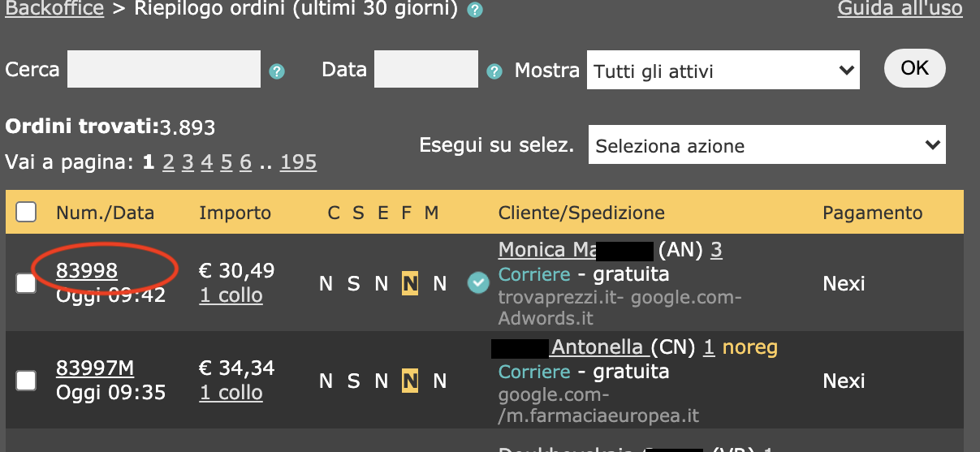The width and height of the screenshot is (980, 452).
Task: Click help icon beside Cerca field
Action: pos(277,71)
